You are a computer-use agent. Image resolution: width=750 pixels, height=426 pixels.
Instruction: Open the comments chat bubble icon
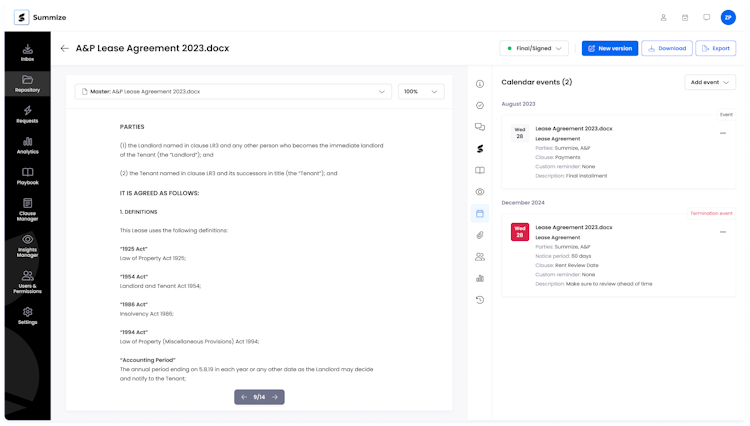(480, 127)
